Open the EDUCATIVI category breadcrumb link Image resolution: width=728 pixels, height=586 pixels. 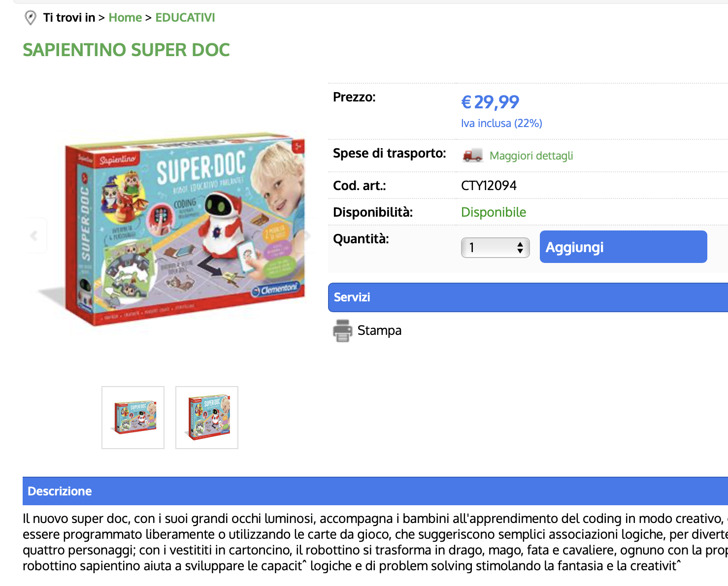pyautogui.click(x=185, y=18)
